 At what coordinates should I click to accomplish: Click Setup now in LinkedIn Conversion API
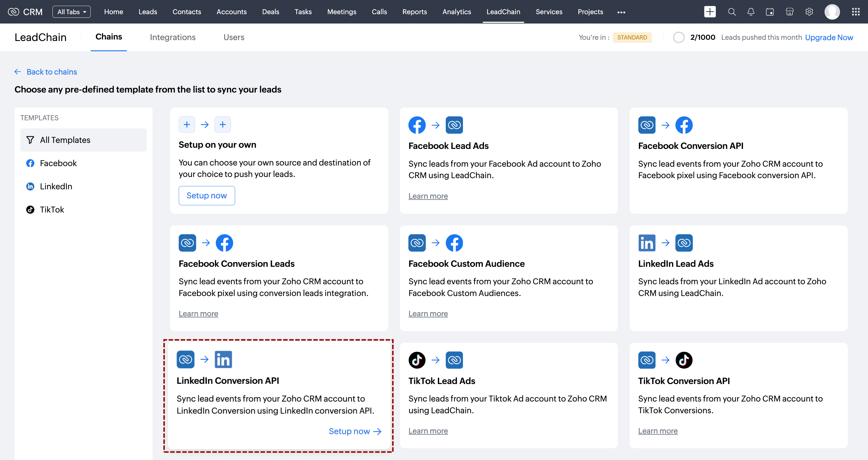coord(354,431)
